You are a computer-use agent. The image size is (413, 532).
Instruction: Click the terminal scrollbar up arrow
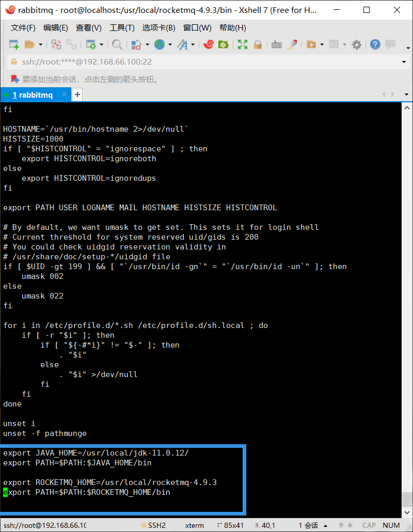407,108
